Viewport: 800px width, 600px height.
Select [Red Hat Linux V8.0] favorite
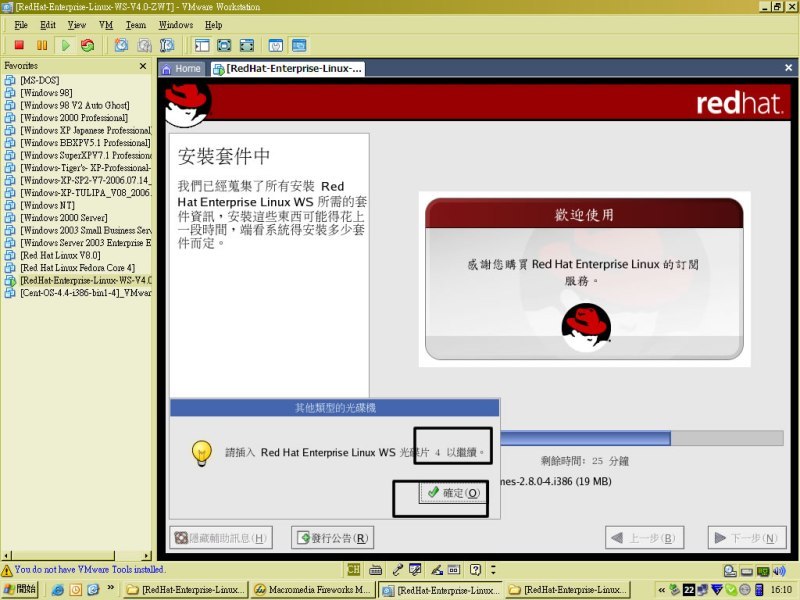pyautogui.click(x=60, y=255)
